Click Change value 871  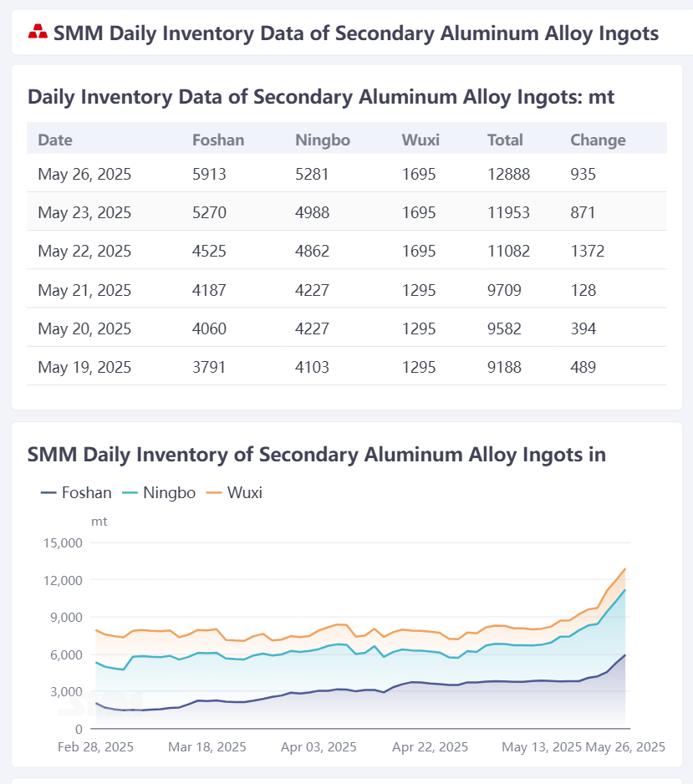point(583,212)
